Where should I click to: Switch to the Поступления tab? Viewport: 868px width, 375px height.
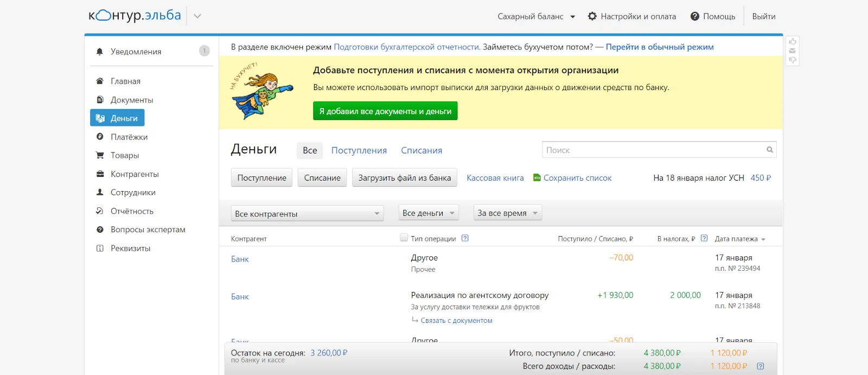pyautogui.click(x=359, y=150)
